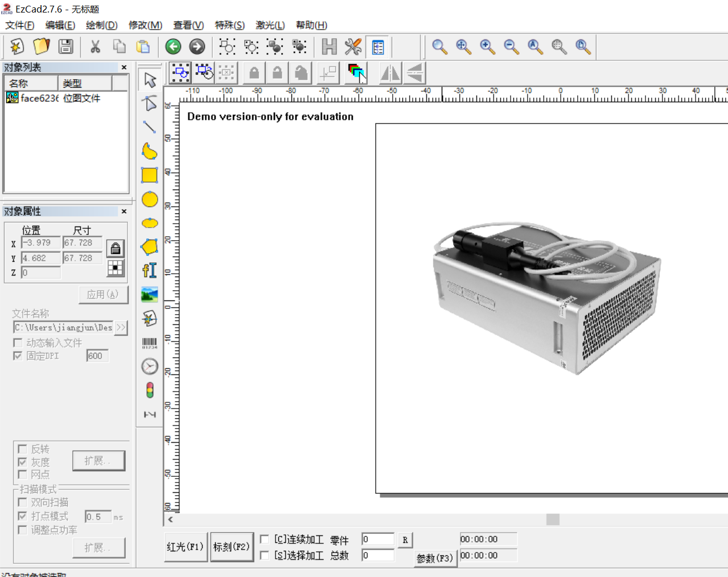Click 扩展 button next to 灰度
The image size is (728, 577).
coord(98,460)
